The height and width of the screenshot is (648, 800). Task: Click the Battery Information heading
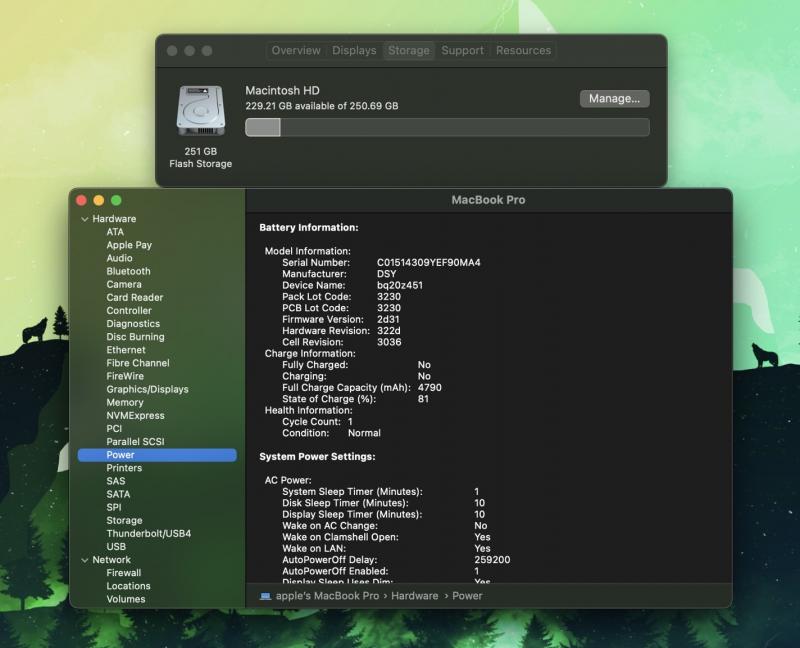pyautogui.click(x=309, y=228)
